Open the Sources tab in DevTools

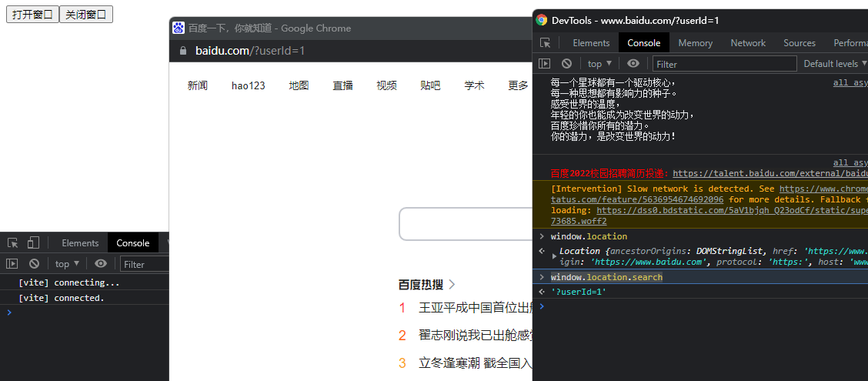point(800,42)
